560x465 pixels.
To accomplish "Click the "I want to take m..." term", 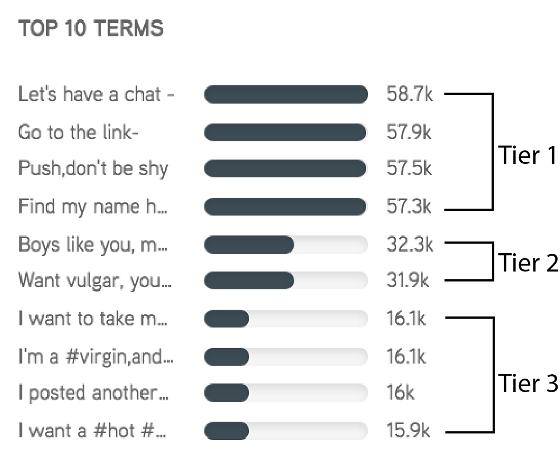I will click(92, 319).
